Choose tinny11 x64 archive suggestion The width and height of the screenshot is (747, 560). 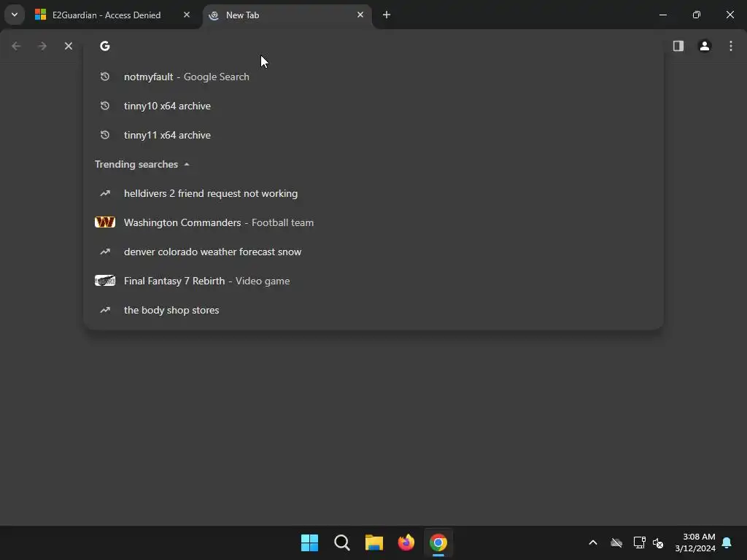(x=373, y=135)
